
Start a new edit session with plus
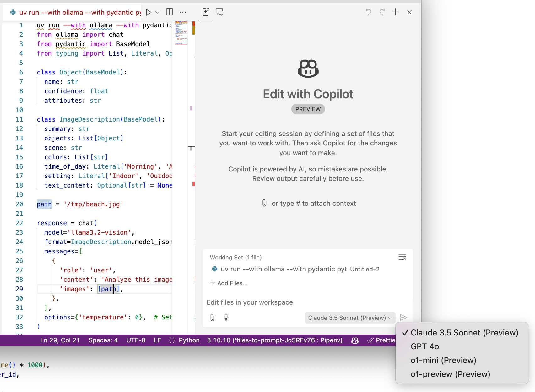click(x=396, y=12)
